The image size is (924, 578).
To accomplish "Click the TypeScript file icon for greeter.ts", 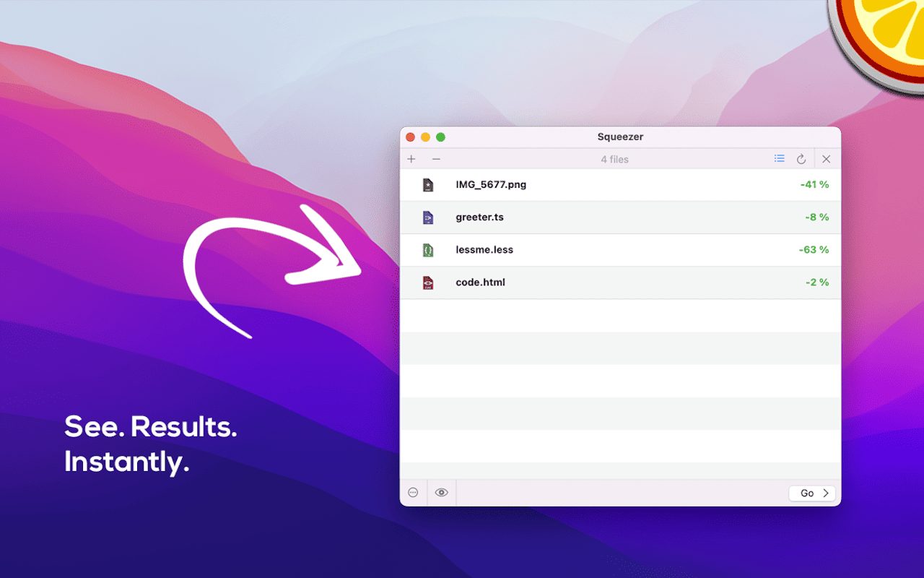I will (x=428, y=217).
